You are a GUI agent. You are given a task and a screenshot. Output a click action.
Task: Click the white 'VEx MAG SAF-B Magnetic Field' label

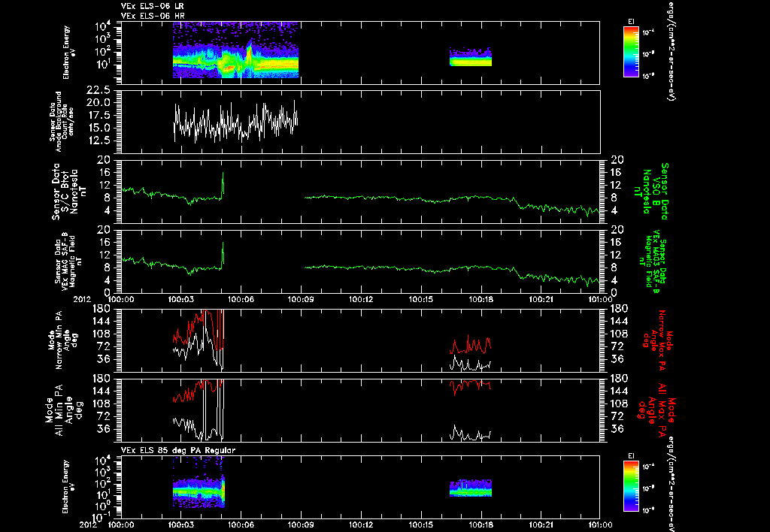click(68, 261)
